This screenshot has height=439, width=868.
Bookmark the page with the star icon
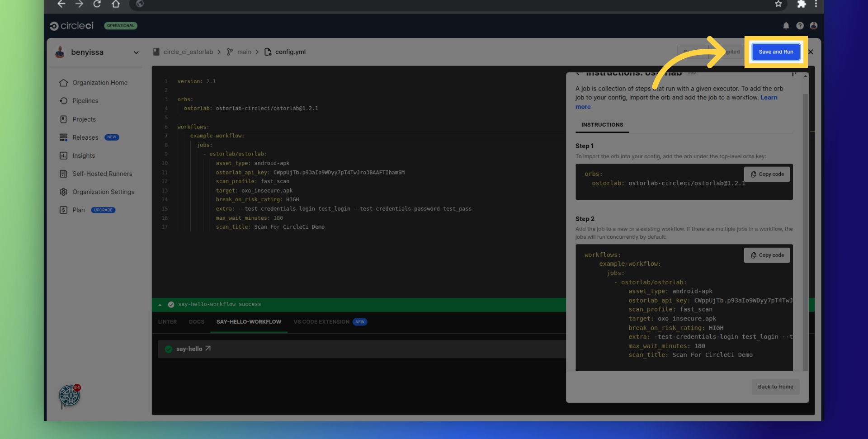pyautogui.click(x=778, y=4)
